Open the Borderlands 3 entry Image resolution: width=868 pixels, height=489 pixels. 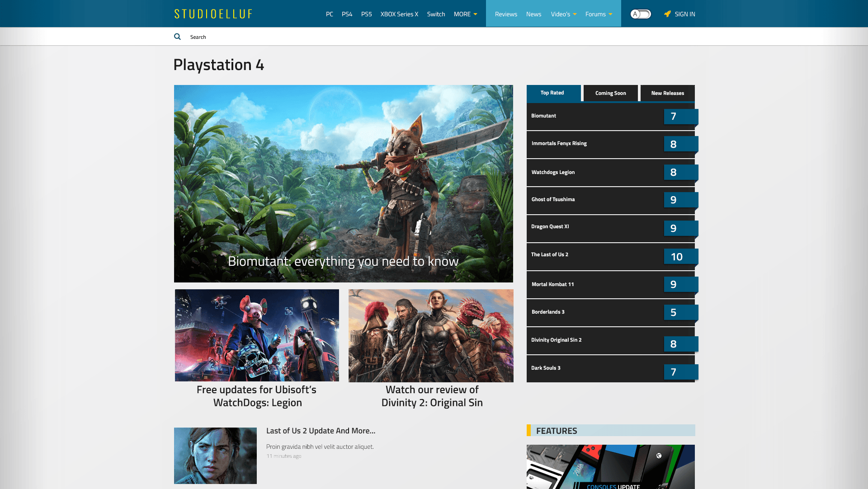[611, 312]
